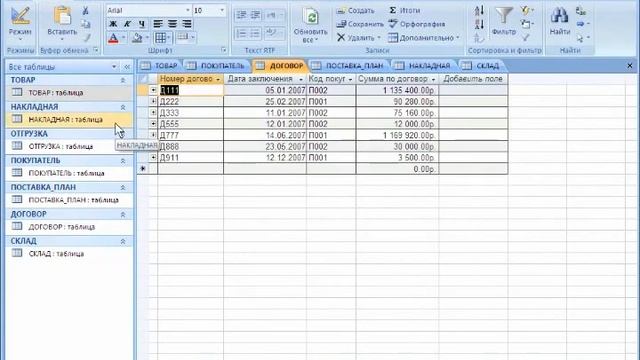640x360 pixels.
Task: Open the Режим view mode button
Action: 20,23
